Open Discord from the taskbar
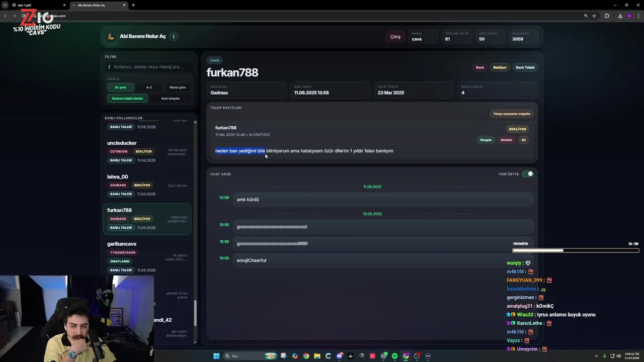644x362 pixels. (340, 356)
